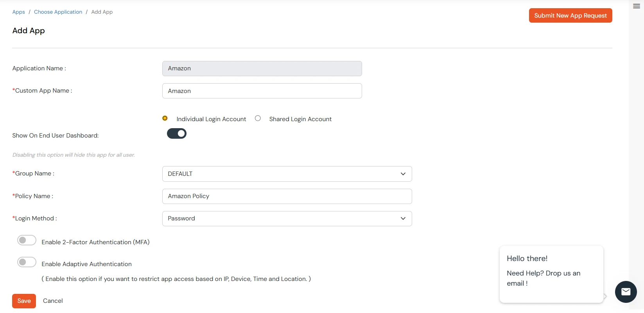Click the 'Add App' breadcrumb text
Viewport: 644px width, 313px height.
click(x=102, y=12)
